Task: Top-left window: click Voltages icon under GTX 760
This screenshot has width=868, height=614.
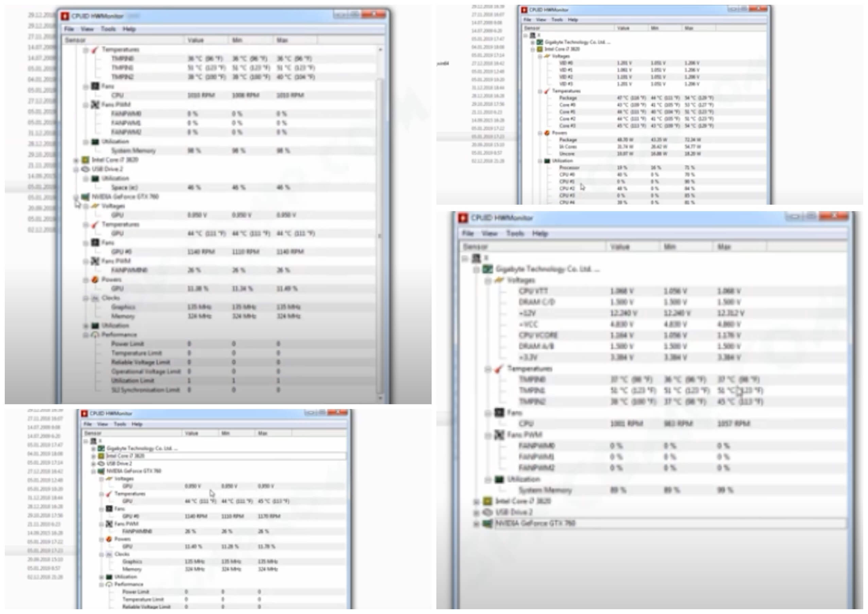Action: pyautogui.click(x=95, y=206)
